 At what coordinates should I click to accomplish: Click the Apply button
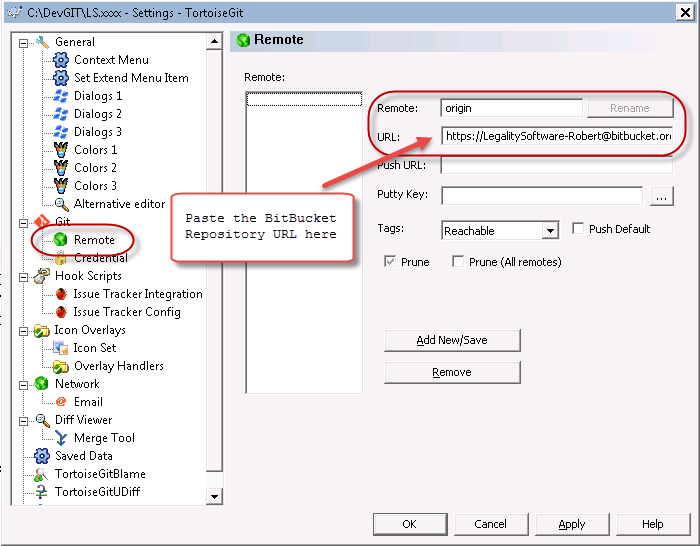pos(572,524)
